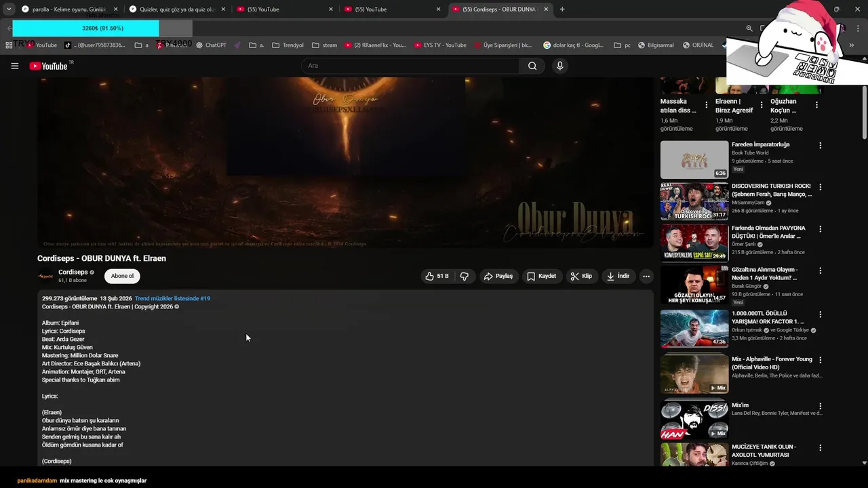Screen dimensions: 868x488
Task: Open 'MUCİZEYE TANIK OLUN - AXOLOTL YUMURTASI' title
Action: click(764, 451)
